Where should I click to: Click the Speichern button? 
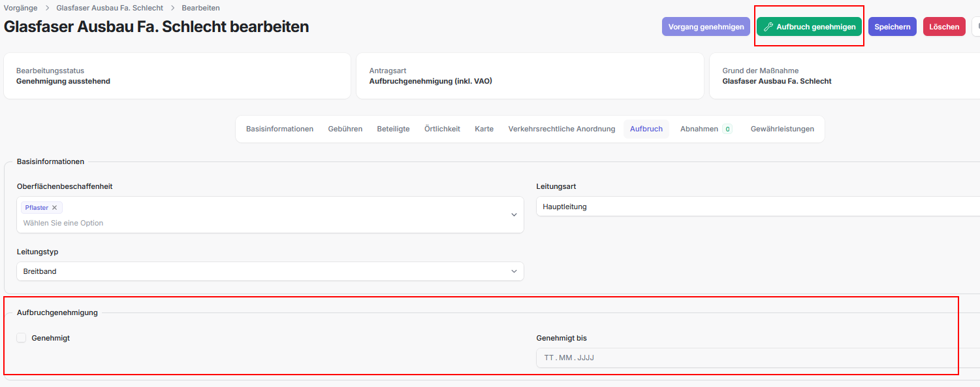pos(892,27)
